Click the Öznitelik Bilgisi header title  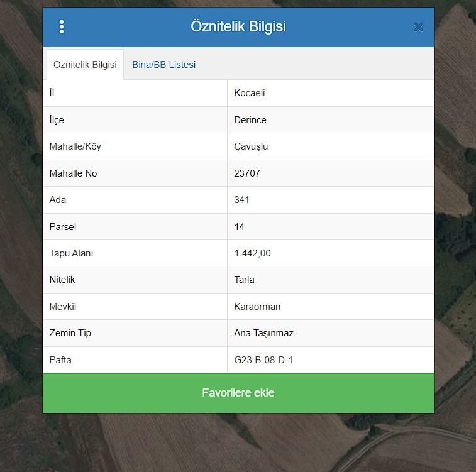pos(238,26)
